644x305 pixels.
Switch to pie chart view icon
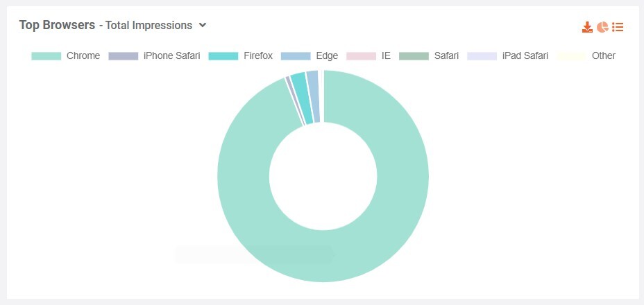(x=602, y=27)
